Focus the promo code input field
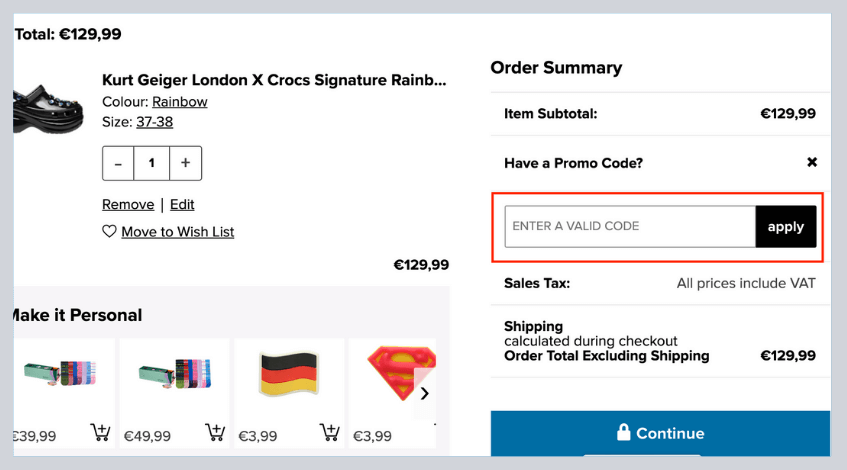Viewport: 847px width, 470px height. coord(629,227)
